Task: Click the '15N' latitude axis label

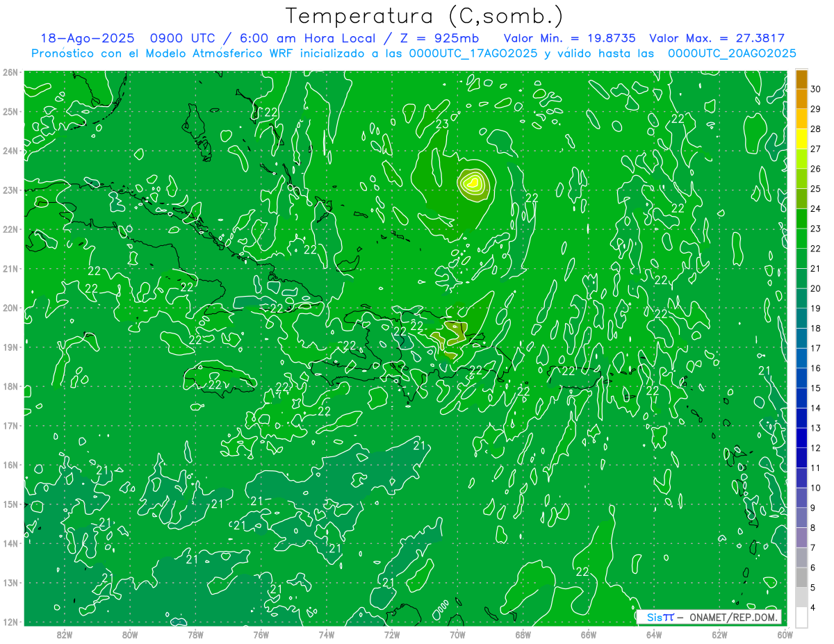Action: pyautogui.click(x=10, y=504)
